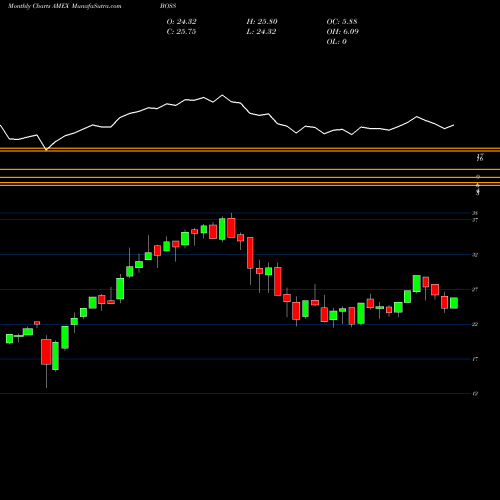The width and height of the screenshot is (500, 500).
Task: Select the BOSS ticker symbol label
Action: click(x=168, y=6)
